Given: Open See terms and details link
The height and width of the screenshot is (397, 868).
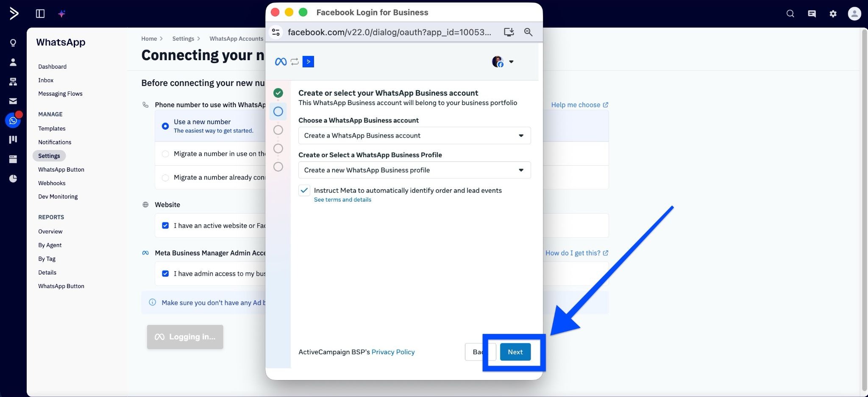Looking at the screenshot, I should click(342, 200).
